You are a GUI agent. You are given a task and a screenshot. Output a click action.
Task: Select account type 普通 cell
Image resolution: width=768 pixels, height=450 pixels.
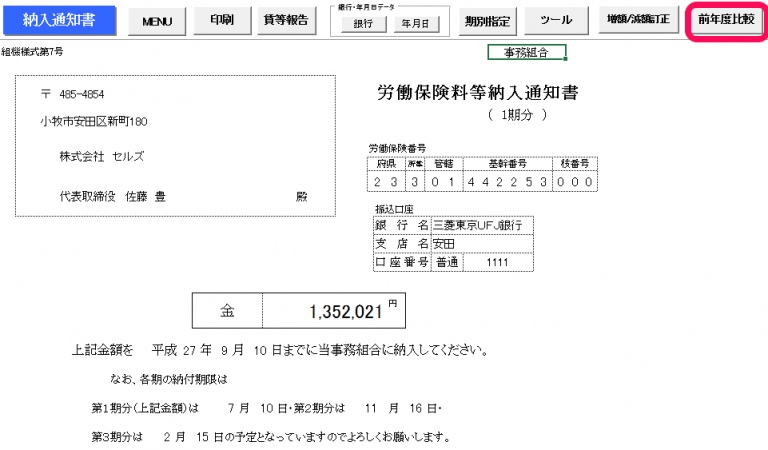(447, 262)
